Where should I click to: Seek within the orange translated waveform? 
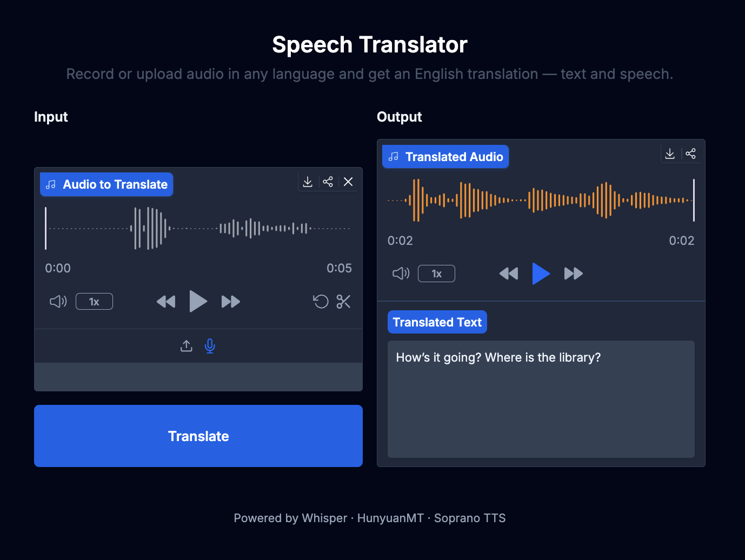(x=541, y=201)
